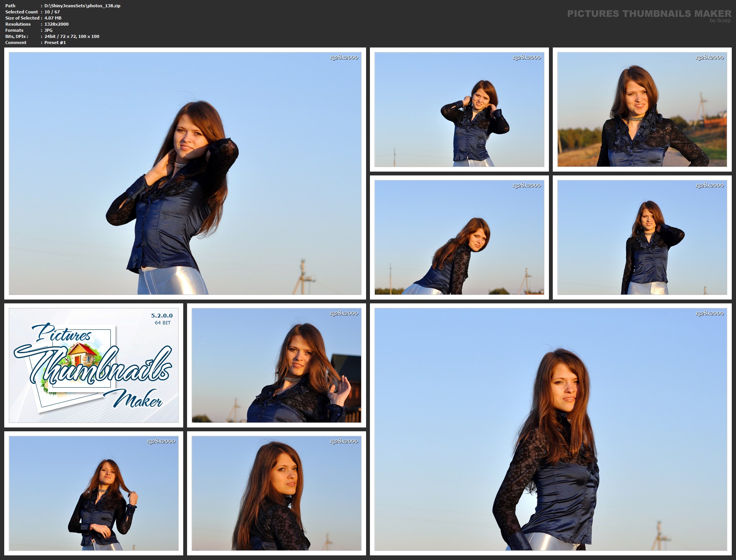The height and width of the screenshot is (560, 736).
Task: Click the 'by Scorp' credit text
Action: [x=720, y=21]
